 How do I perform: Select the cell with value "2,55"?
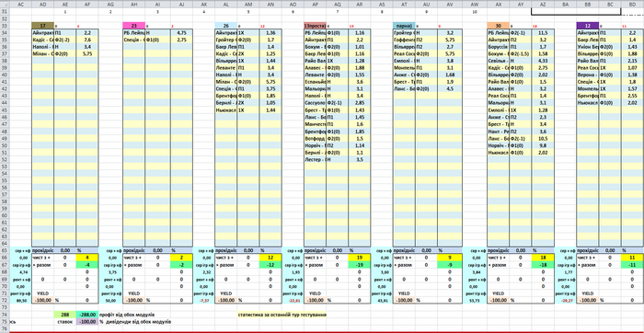[x=633, y=96]
